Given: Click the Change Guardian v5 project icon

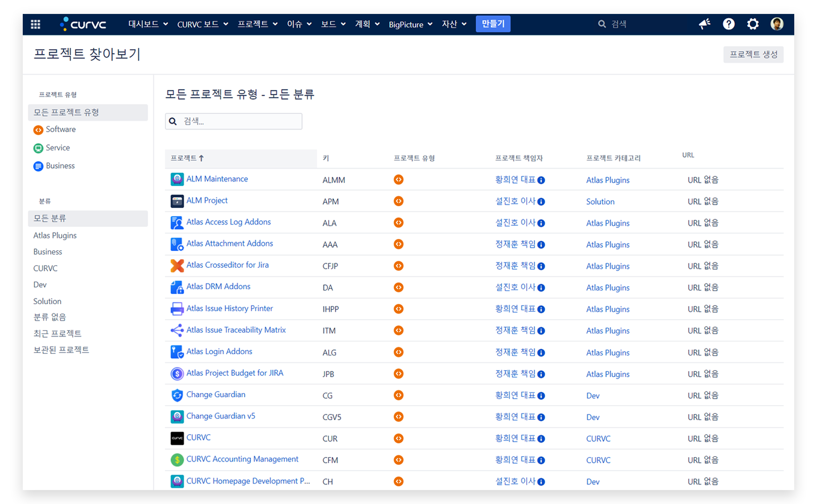Looking at the screenshot, I should 177,417.
